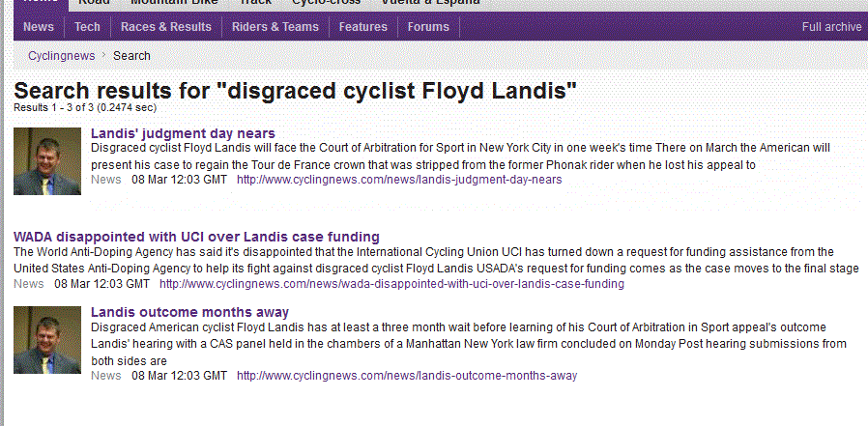Click the Search breadcrumb item
The width and height of the screenshot is (868, 426).
(x=131, y=56)
